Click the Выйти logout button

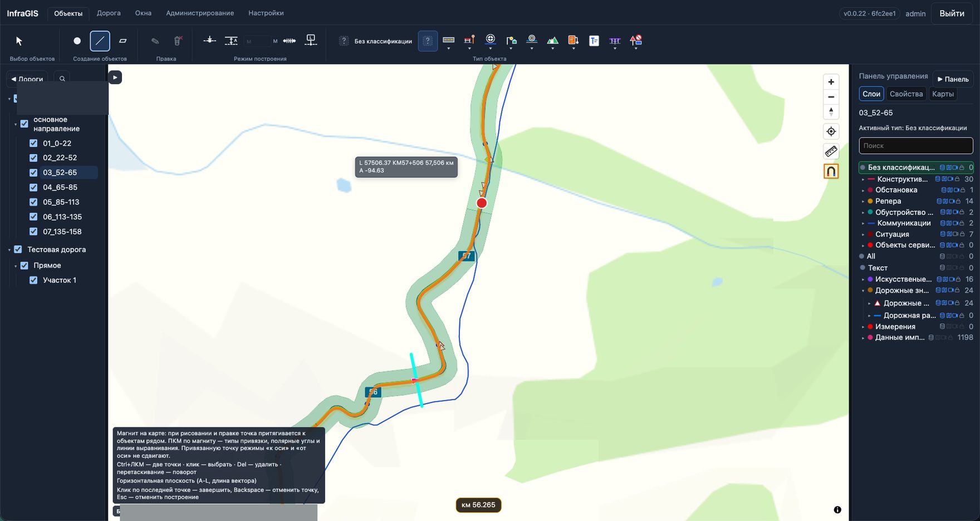pyautogui.click(x=952, y=13)
